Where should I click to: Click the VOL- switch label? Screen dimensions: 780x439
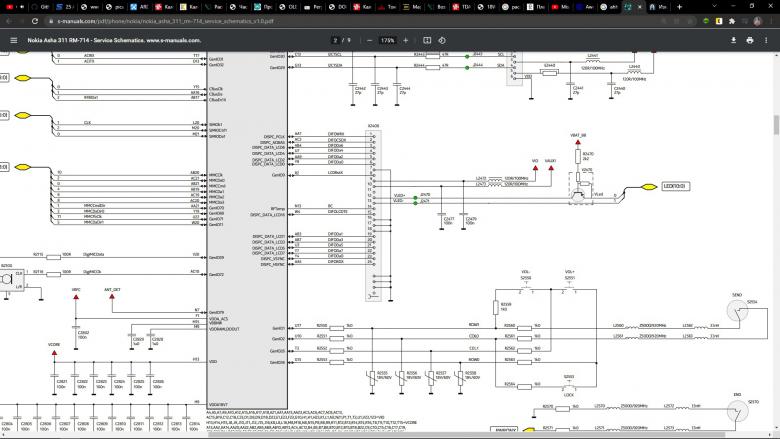click(x=525, y=272)
